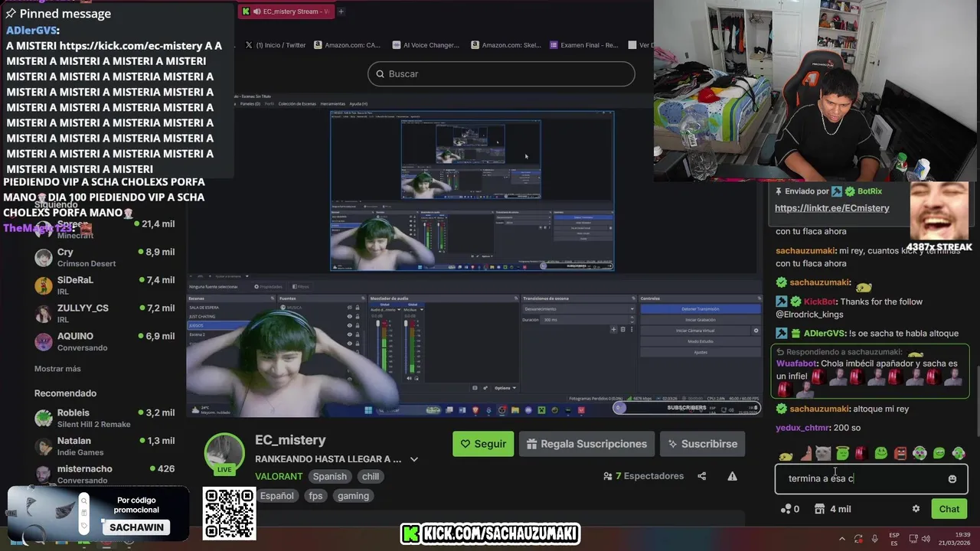
Task: Open the Amazon.com: CA bookmark
Action: (x=347, y=45)
